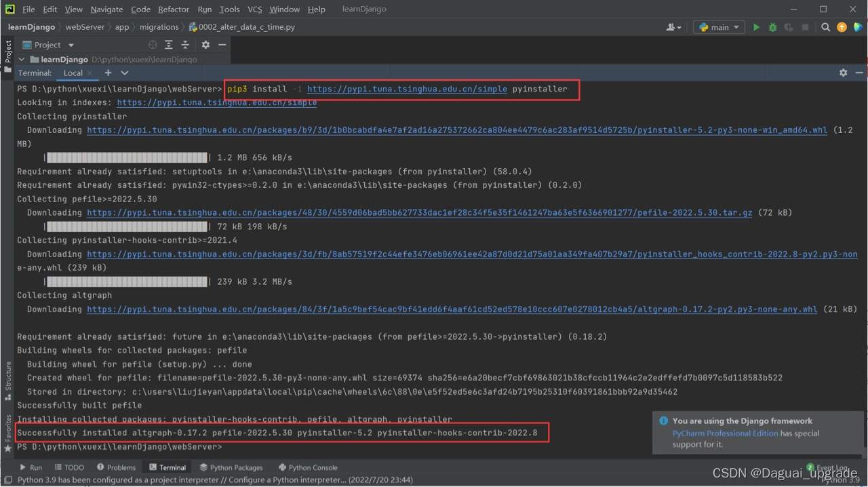Open the altgraph-0.17.2 wheel download link
Viewport: 868px width, 487px height.
pos(452,309)
